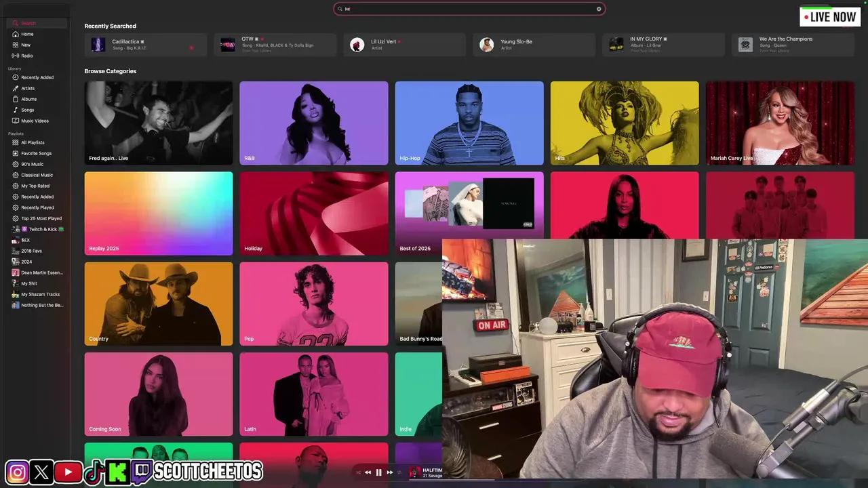Screen dimensions: 868x488
Task: Browse the Indie category tile
Action: pos(418,394)
